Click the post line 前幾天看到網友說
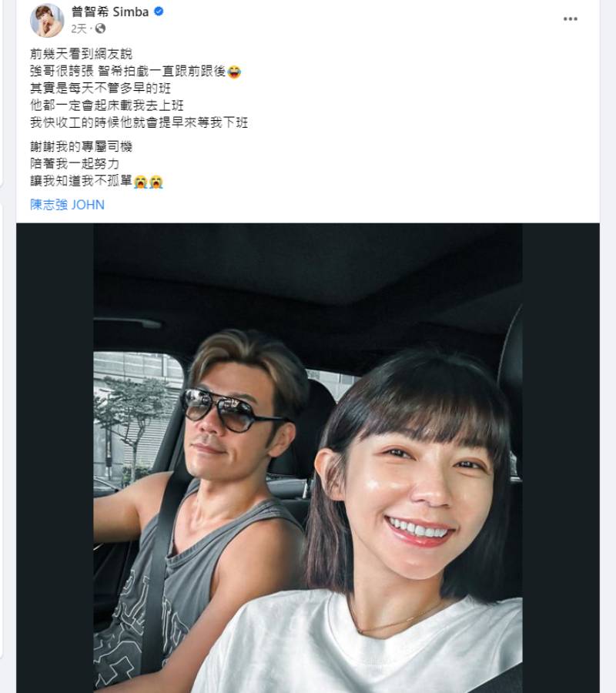The width and height of the screenshot is (616, 693). tap(81, 54)
